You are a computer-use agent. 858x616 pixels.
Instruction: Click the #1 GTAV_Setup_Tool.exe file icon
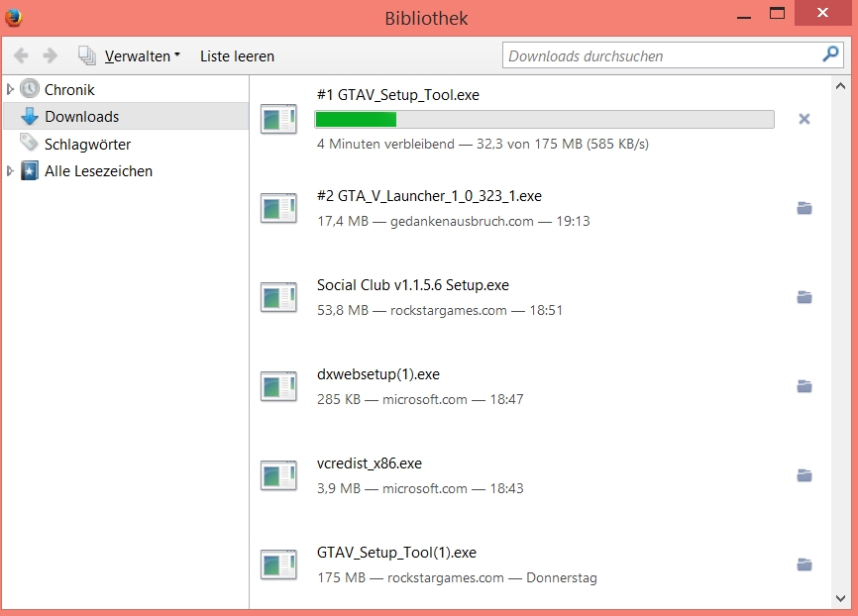(278, 119)
